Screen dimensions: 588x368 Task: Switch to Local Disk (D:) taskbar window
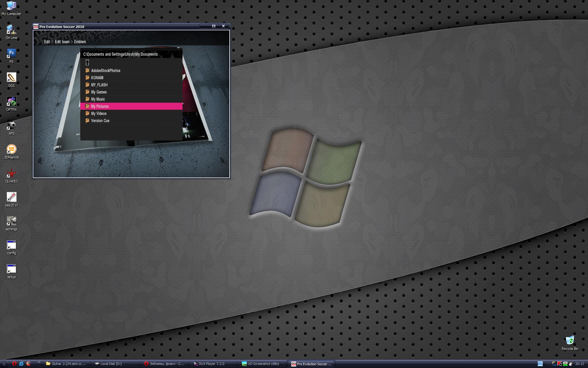click(111, 364)
